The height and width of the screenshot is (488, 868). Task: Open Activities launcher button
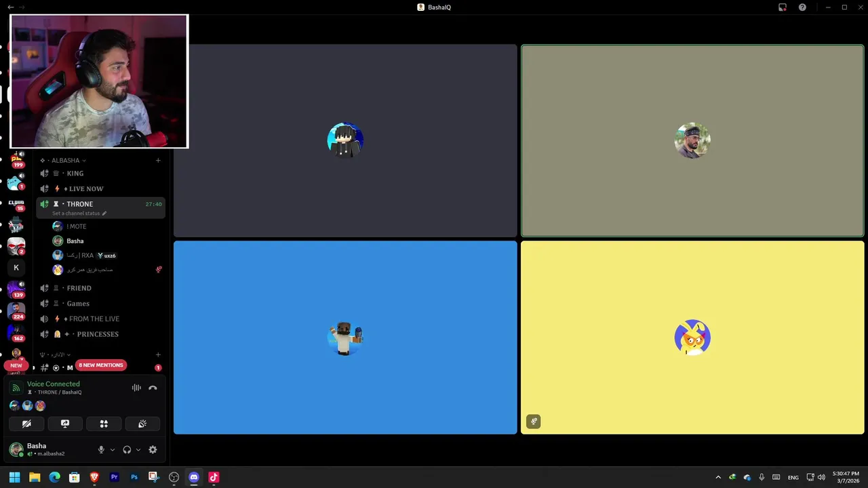[104, 424]
